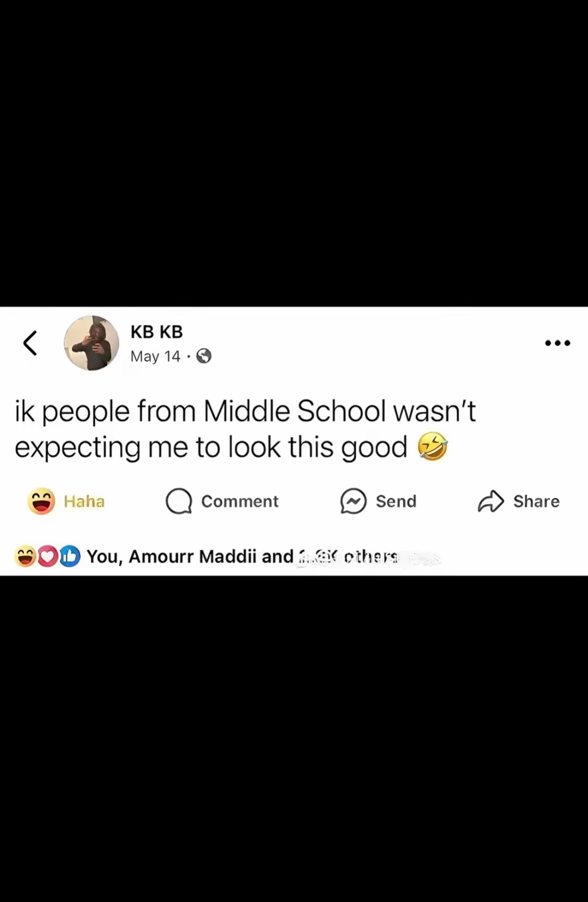The image size is (588, 902).
Task: Open the May 14 post timestamp
Action: pos(155,356)
